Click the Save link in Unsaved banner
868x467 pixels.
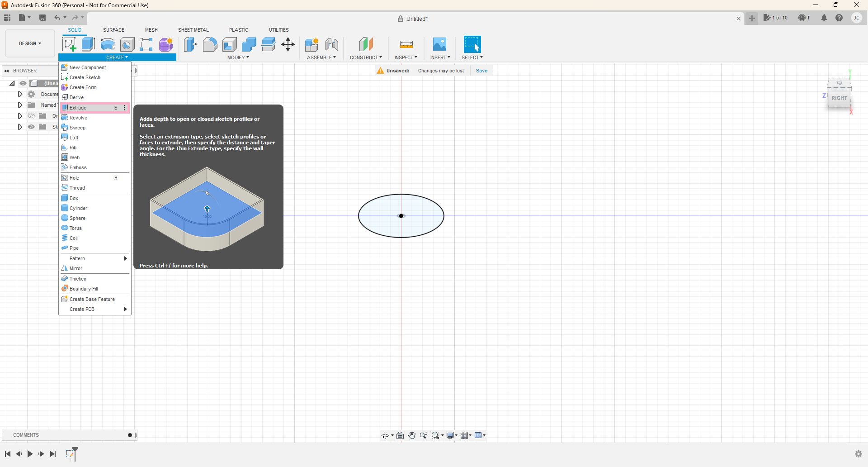pyautogui.click(x=481, y=71)
